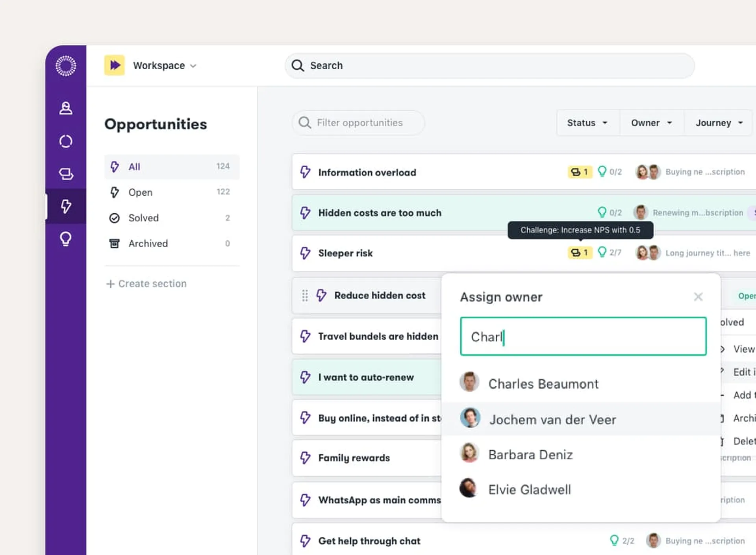Click challenge badge on Sleeper risk row

coord(580,252)
